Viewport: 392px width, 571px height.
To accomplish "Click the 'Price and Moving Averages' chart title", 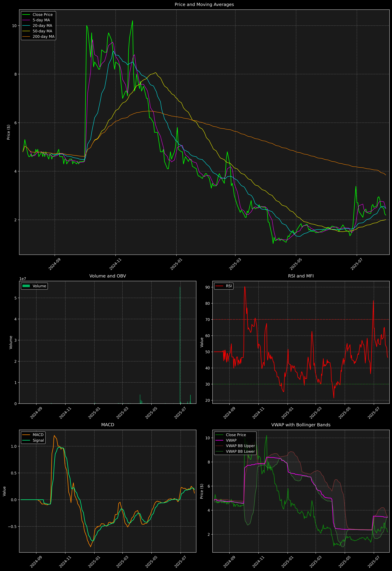I will pyautogui.click(x=204, y=4).
